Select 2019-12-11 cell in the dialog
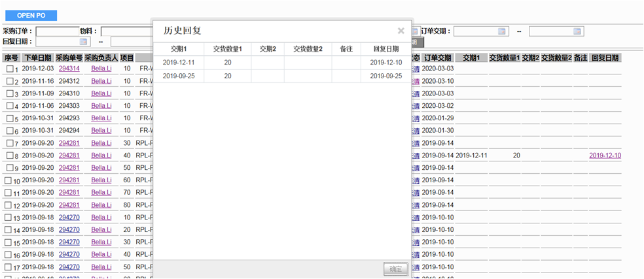 click(x=179, y=63)
